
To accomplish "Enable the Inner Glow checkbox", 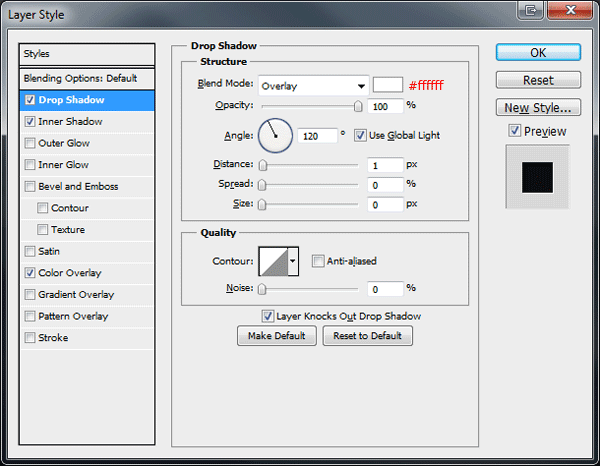I will tap(30, 165).
